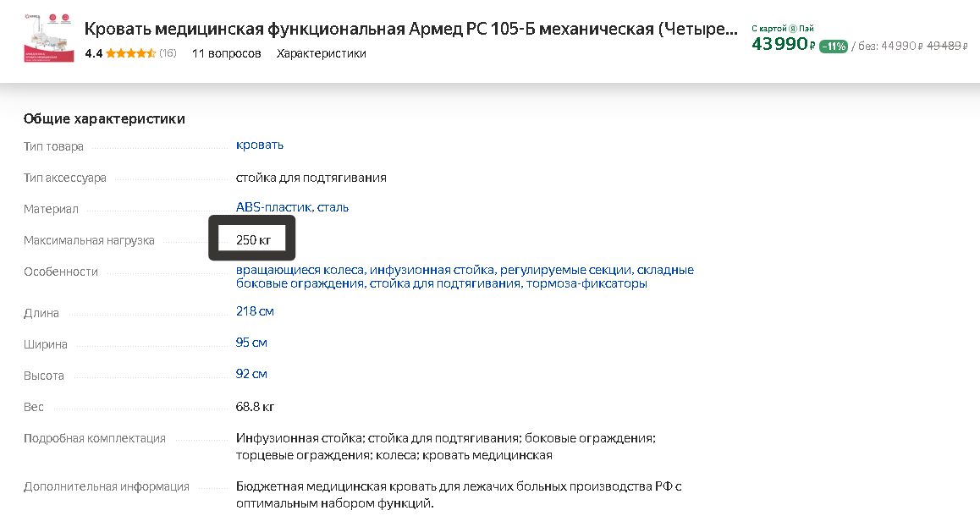Open the ABS-пластик, сталь material link
Screen dimensions: 980x527
tap(292, 207)
